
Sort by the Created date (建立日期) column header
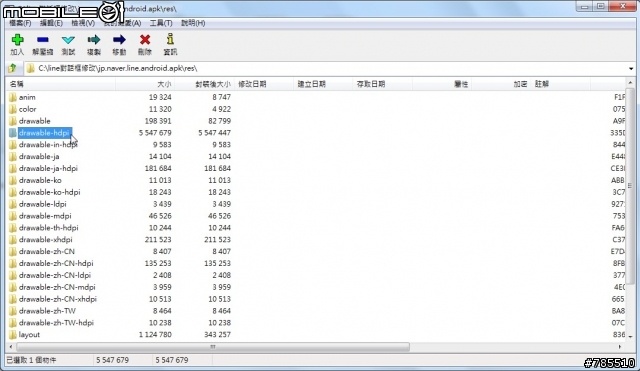pos(323,84)
